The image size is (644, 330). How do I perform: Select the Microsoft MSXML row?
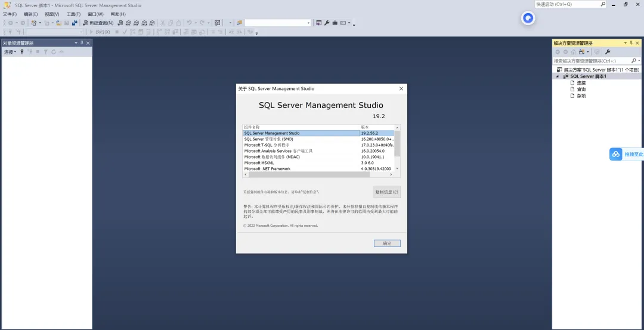coord(318,163)
